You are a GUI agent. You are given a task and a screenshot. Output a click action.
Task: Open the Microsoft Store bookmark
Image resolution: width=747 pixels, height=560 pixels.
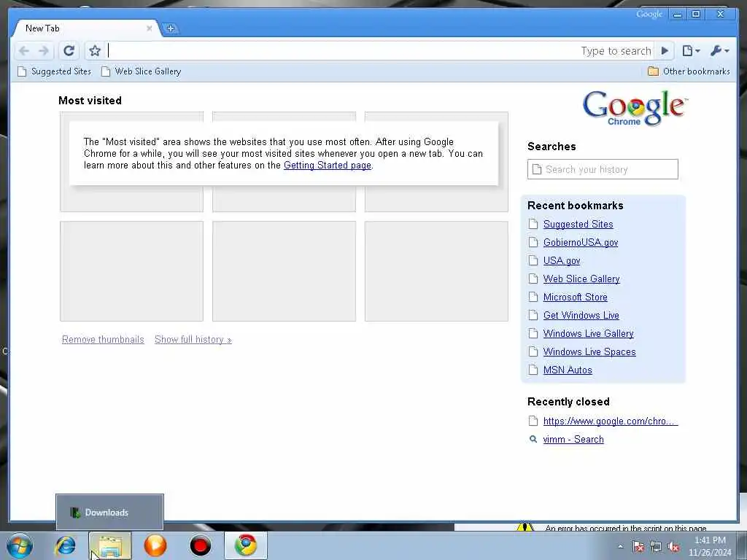pos(575,297)
